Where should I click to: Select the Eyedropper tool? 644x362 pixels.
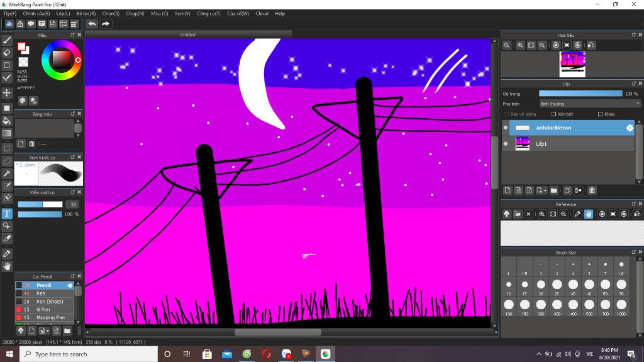6,254
